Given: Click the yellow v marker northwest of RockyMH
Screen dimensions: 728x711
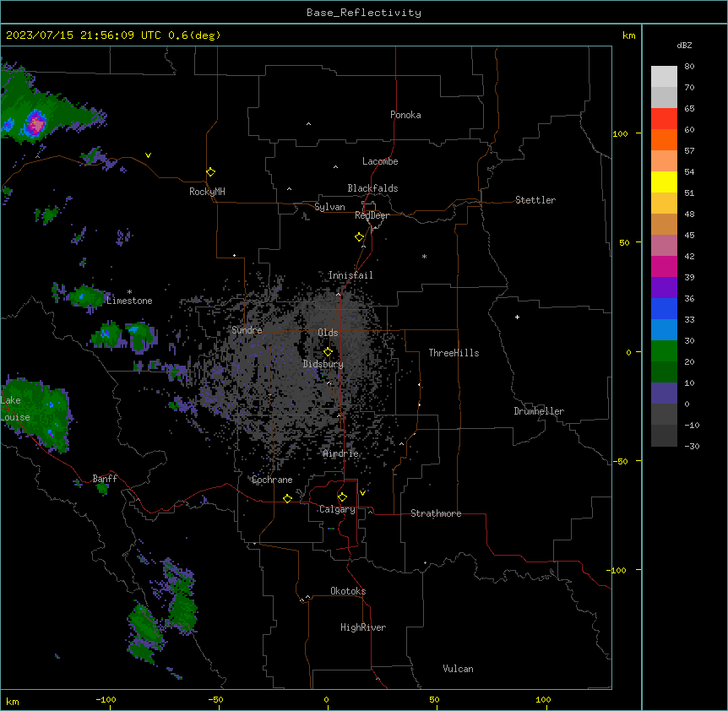Looking at the screenshot, I should pos(148,155).
